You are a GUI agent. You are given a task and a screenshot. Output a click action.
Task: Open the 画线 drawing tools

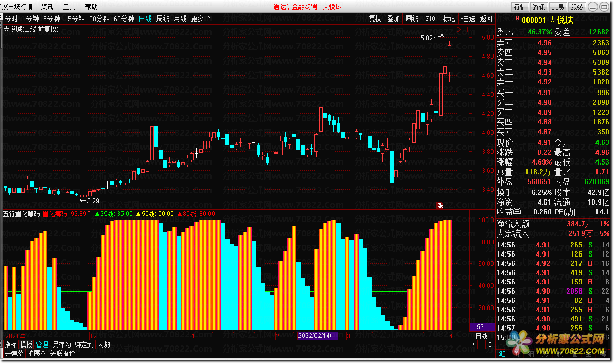(x=412, y=19)
